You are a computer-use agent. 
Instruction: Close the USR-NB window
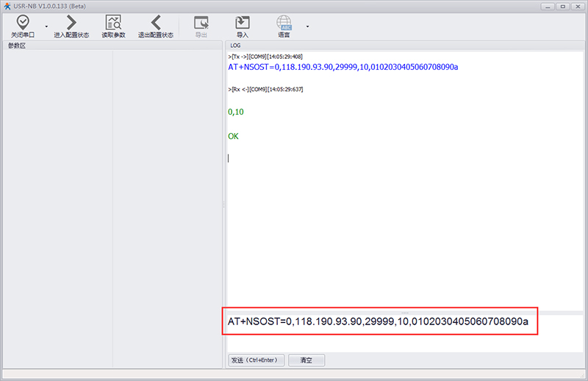(578, 7)
